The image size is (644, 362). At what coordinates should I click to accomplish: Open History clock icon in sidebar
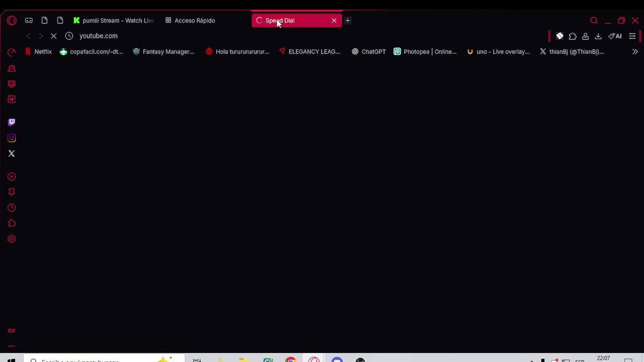[x=12, y=208]
